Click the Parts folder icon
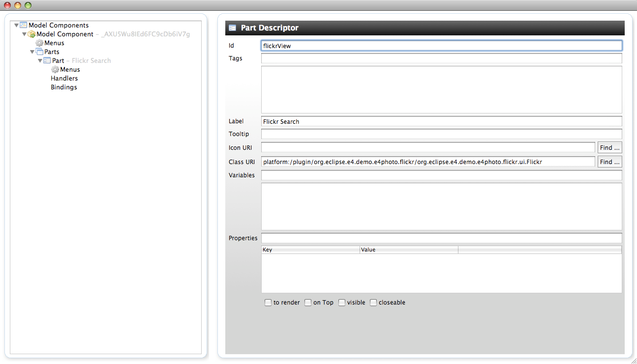637x364 pixels. click(x=39, y=52)
